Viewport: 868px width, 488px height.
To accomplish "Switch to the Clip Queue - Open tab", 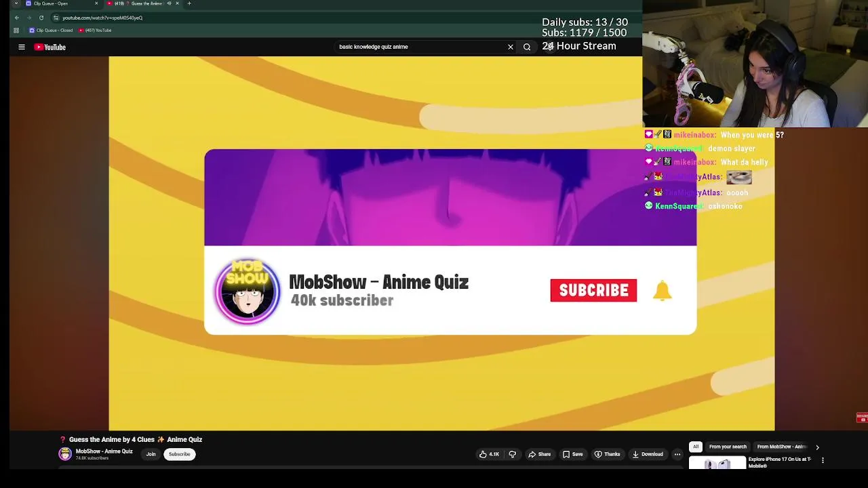I will [x=61, y=3].
